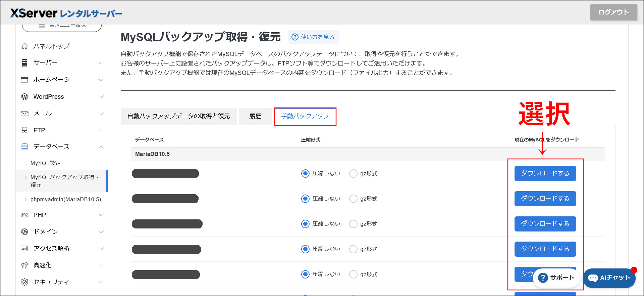644x296 pixels.
Task: Click the サポート question mark icon
Action: [543, 278]
